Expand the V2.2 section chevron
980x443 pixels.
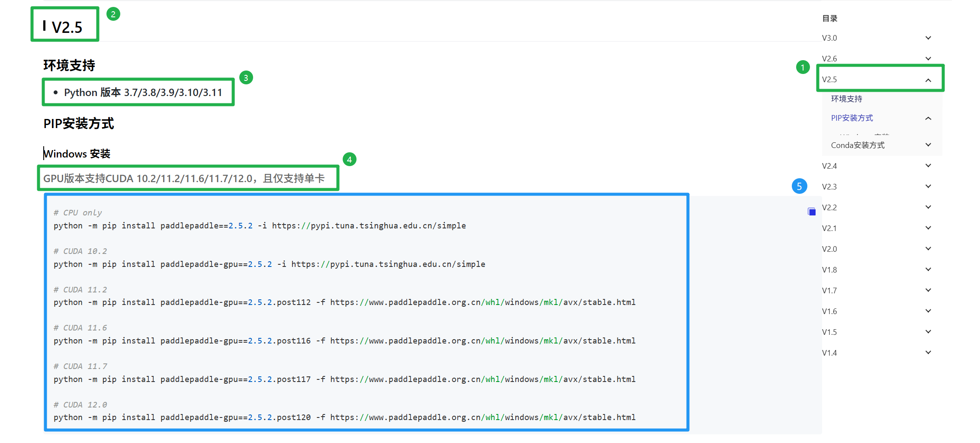point(928,207)
